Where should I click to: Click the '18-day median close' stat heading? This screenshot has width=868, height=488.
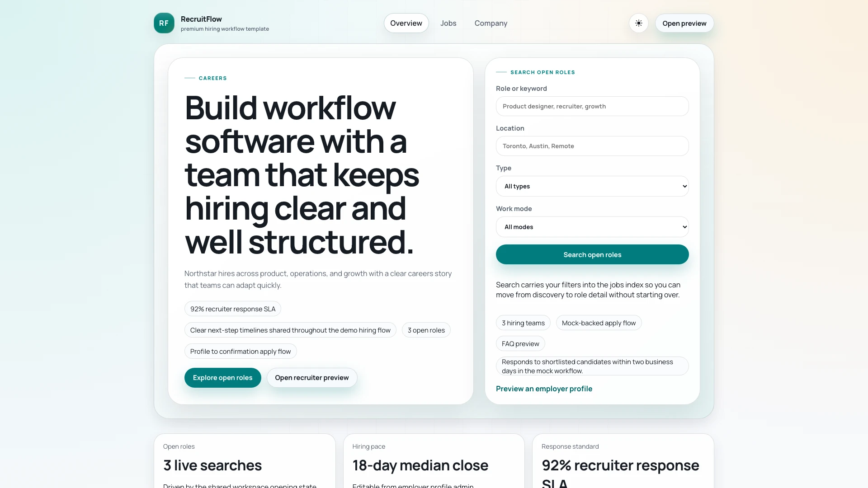click(x=420, y=465)
